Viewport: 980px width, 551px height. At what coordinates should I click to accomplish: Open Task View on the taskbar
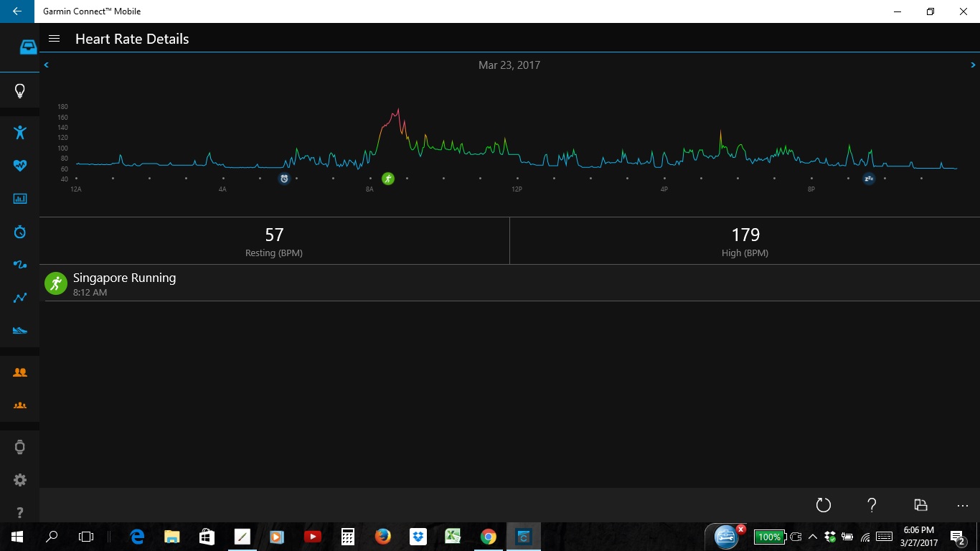pos(86,537)
